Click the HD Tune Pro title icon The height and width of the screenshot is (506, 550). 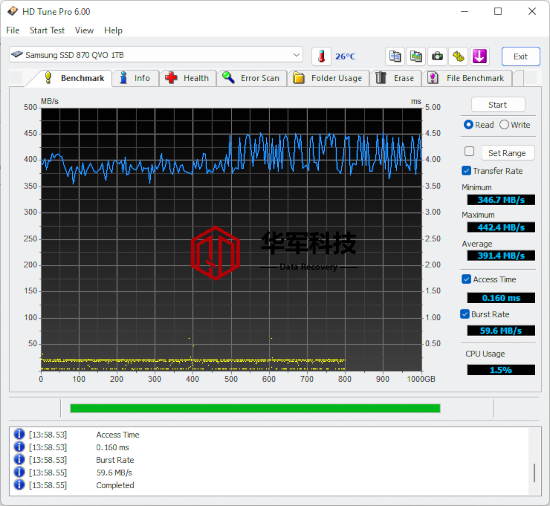(13, 11)
